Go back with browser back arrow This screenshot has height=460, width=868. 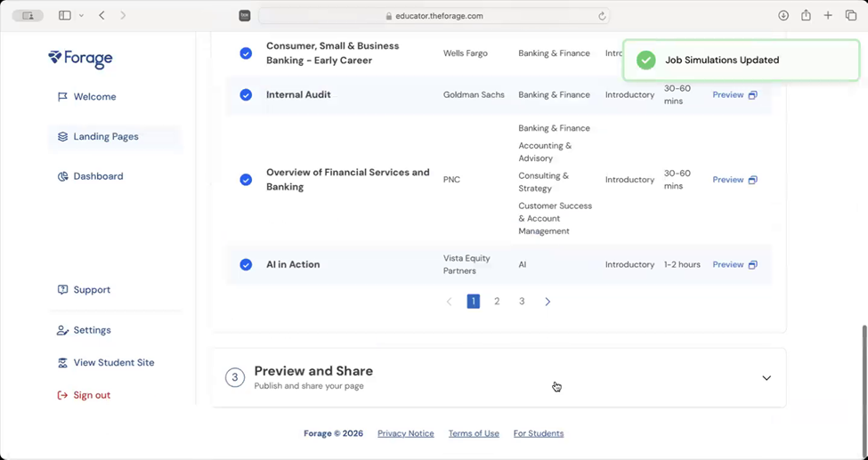tap(101, 15)
